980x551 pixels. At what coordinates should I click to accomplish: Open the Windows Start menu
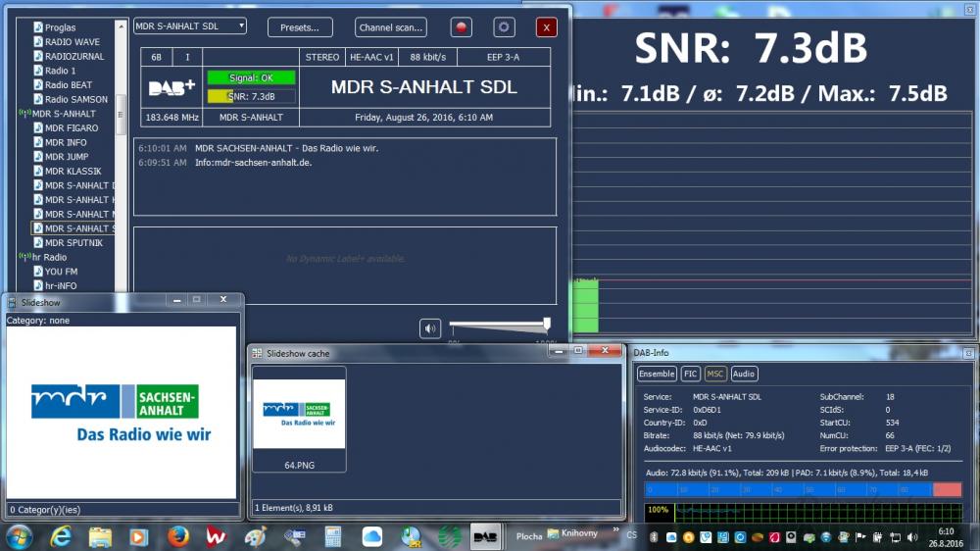point(19,536)
